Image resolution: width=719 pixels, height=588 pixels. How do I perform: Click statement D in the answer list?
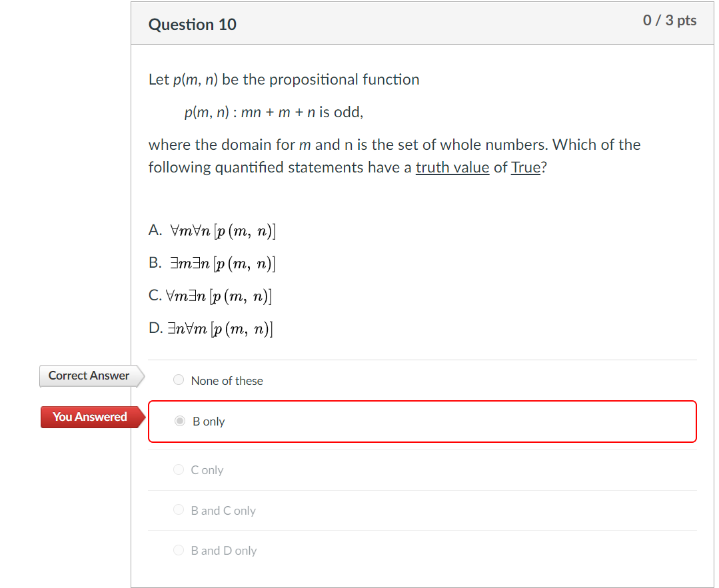pyautogui.click(x=211, y=328)
